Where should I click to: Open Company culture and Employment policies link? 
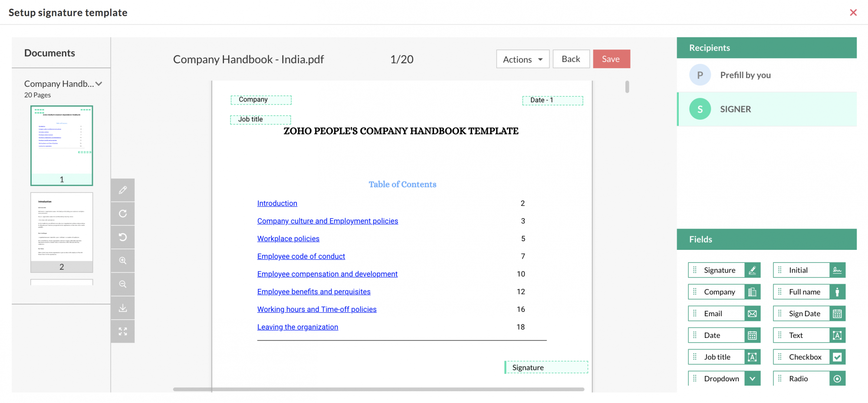[328, 221]
